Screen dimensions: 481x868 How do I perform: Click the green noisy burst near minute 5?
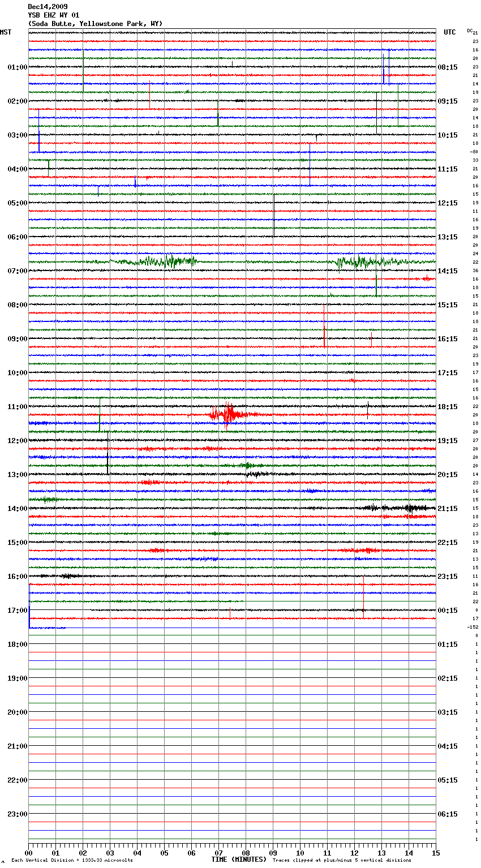164,261
